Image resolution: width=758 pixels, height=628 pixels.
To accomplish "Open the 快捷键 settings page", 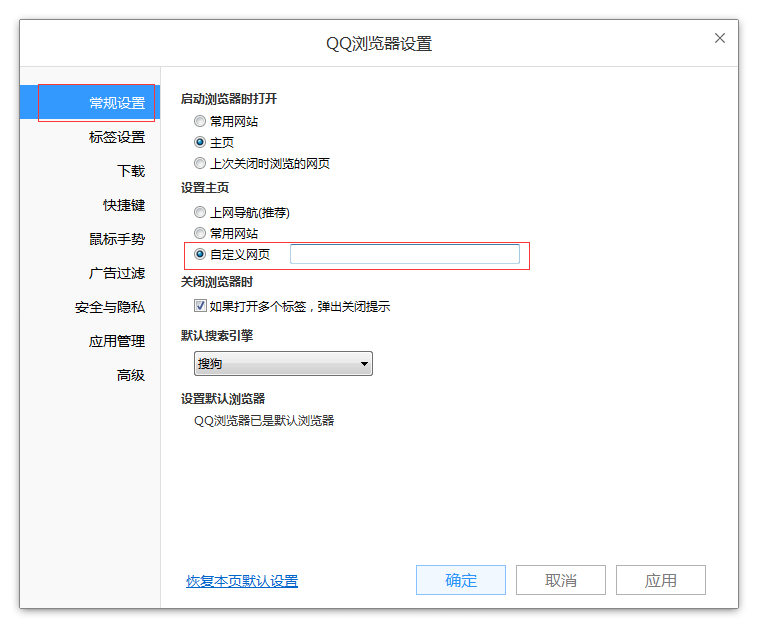I will point(124,205).
